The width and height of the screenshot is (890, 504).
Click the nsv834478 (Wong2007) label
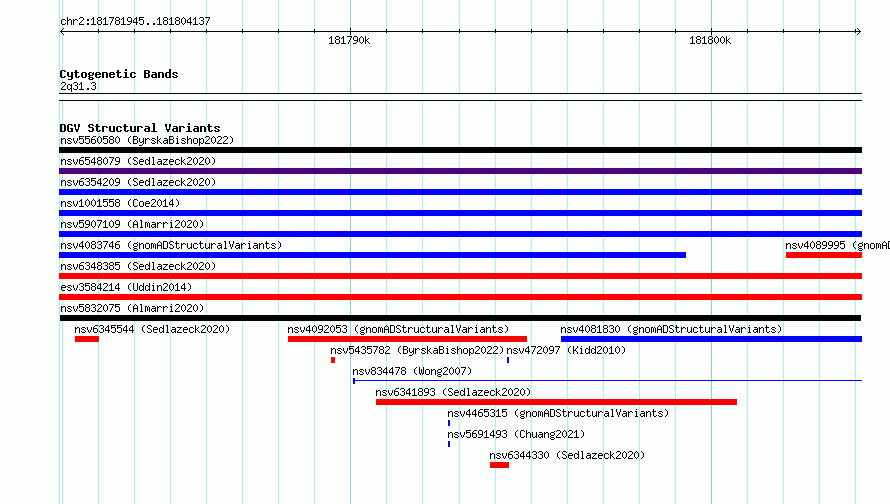412,371
